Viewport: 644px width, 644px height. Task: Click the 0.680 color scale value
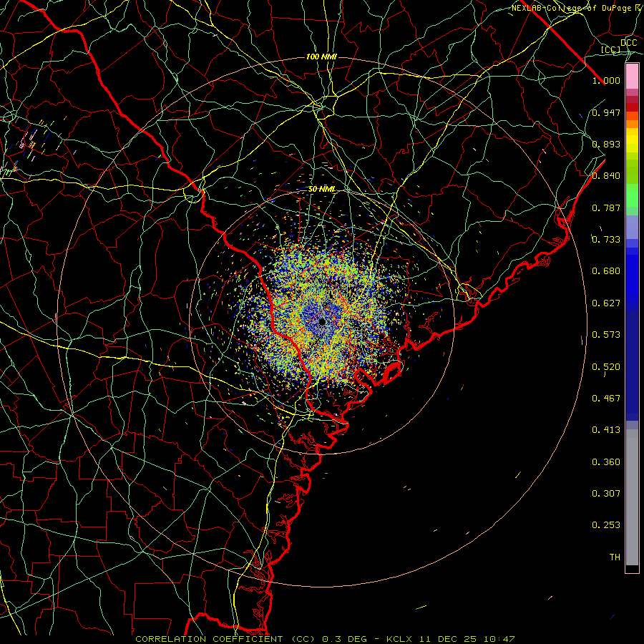coord(606,271)
